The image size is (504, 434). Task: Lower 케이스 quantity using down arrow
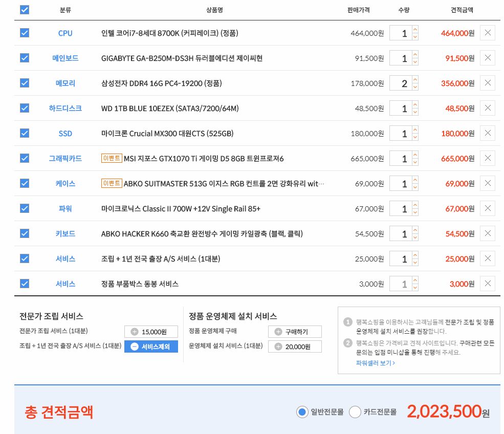click(x=415, y=187)
